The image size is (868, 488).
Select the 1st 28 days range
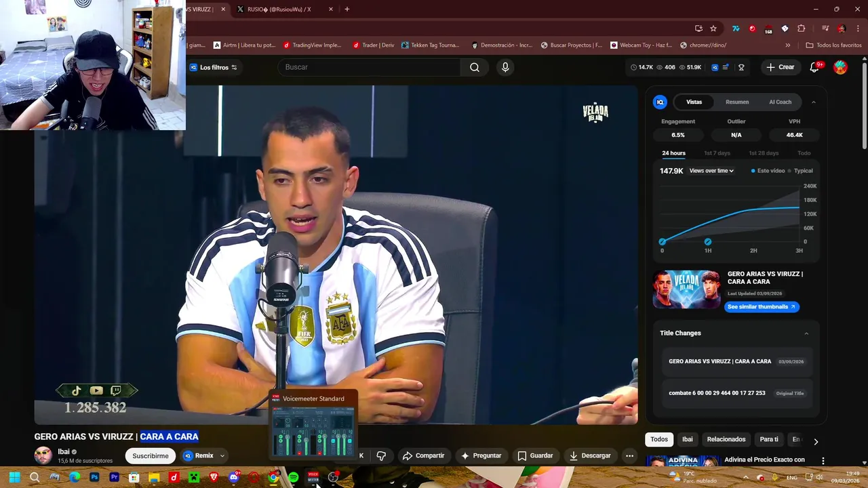[x=764, y=153]
